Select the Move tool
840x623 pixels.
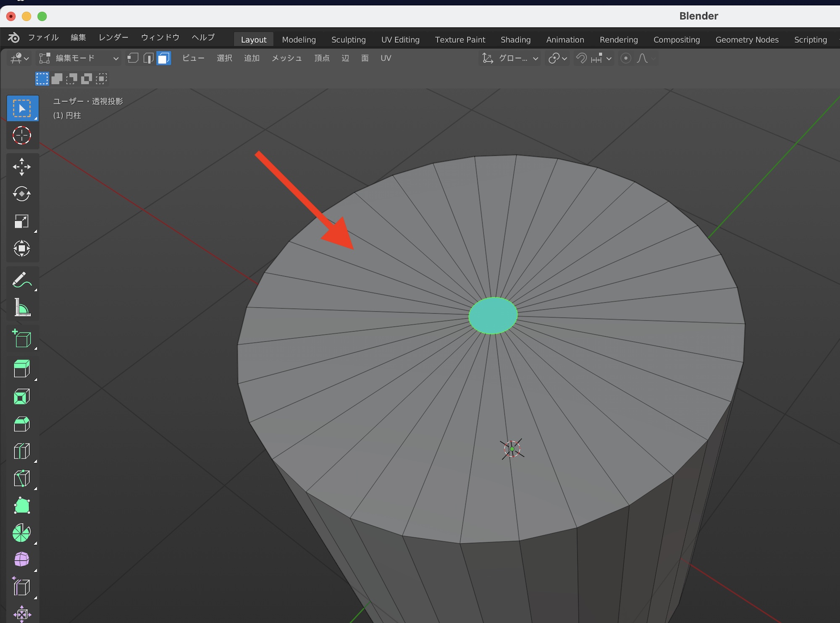[22, 167]
